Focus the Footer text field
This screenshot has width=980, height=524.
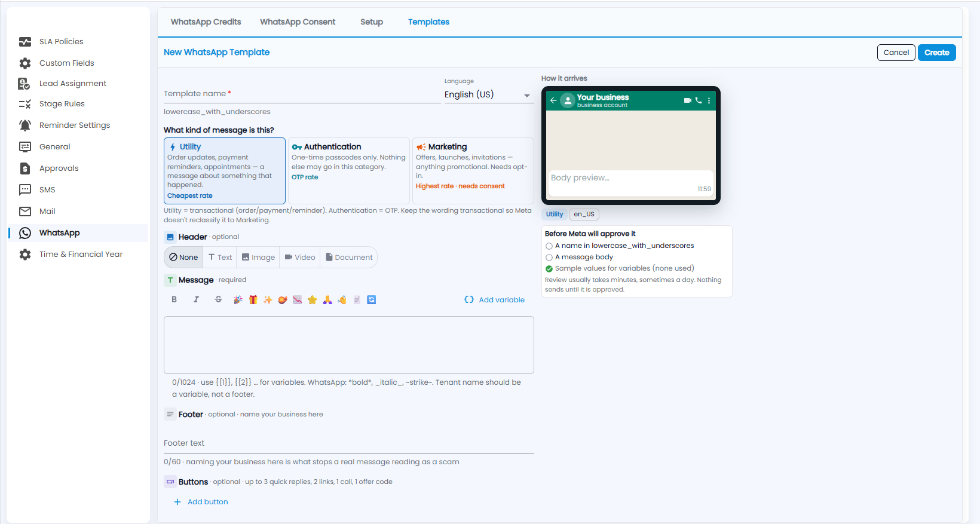click(x=349, y=443)
